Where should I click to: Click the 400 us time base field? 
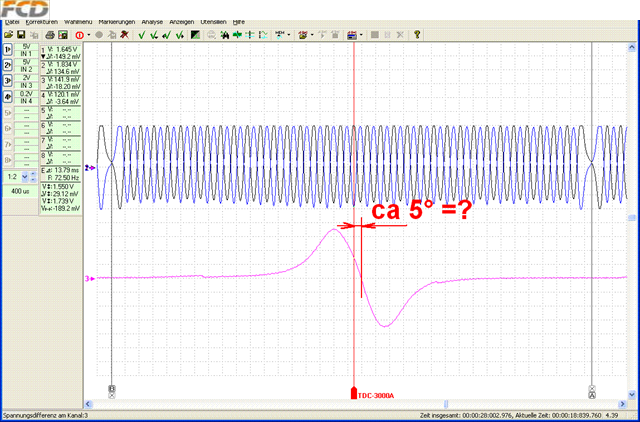20,191
